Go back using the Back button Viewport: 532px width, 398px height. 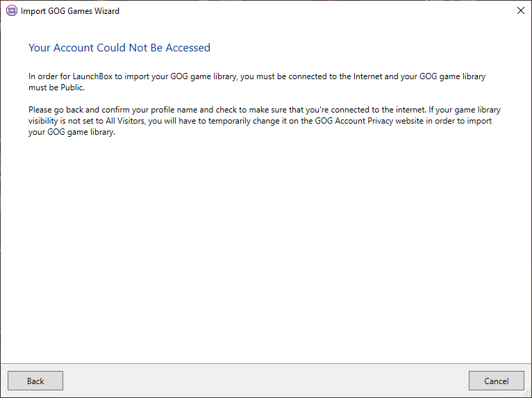(x=35, y=381)
